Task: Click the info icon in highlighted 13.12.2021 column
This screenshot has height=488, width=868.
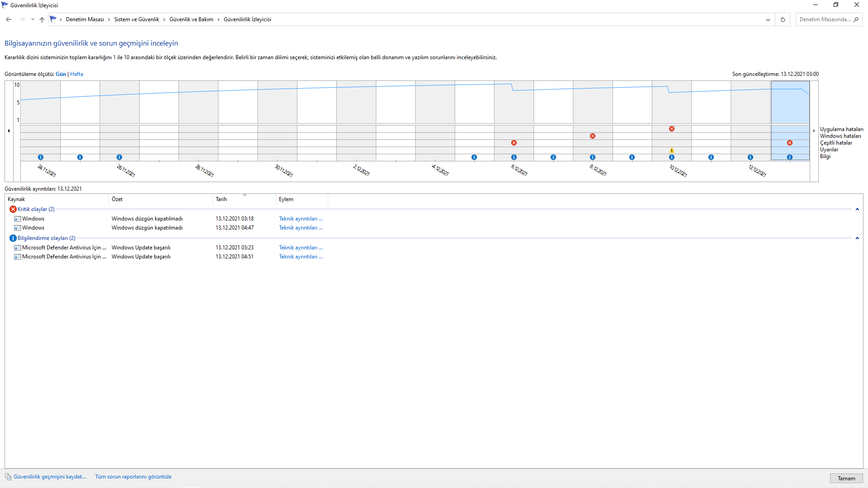Action: coord(790,157)
